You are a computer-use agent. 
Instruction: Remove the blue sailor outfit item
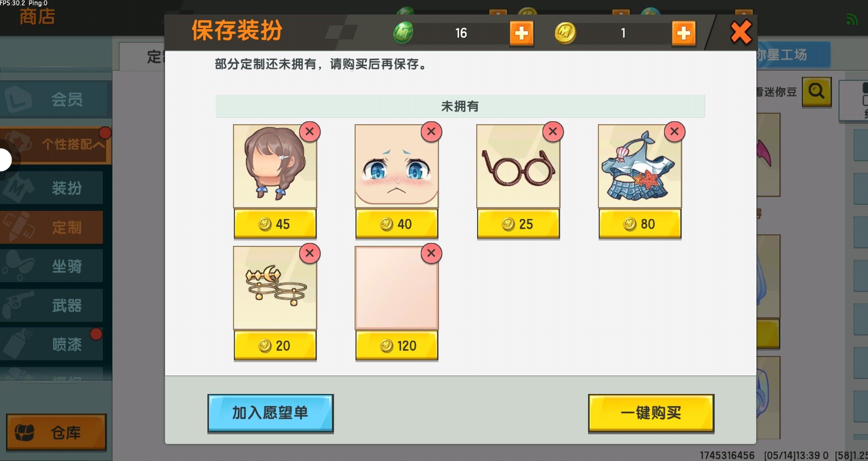pyautogui.click(x=675, y=132)
